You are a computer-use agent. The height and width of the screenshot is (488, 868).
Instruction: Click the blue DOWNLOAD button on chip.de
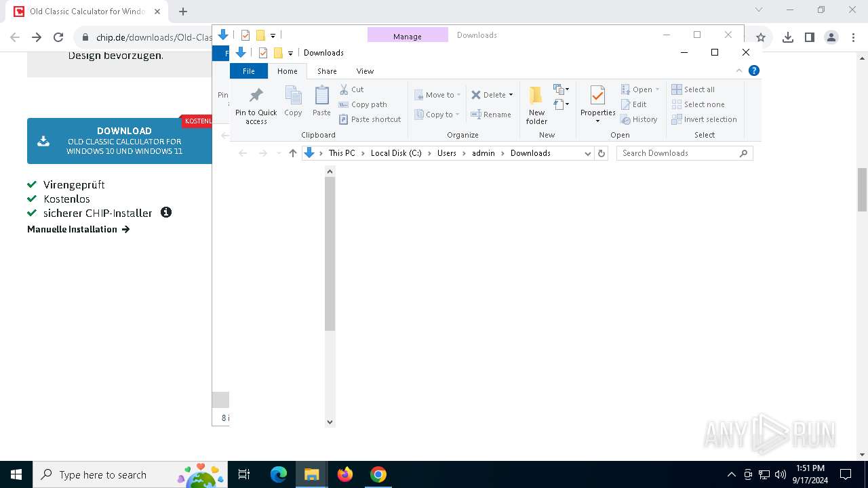tap(119, 141)
